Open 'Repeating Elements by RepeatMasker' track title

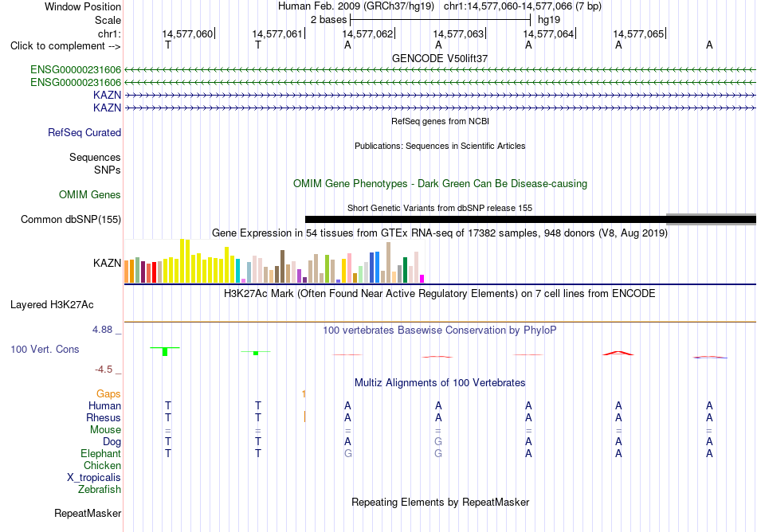tap(440, 503)
